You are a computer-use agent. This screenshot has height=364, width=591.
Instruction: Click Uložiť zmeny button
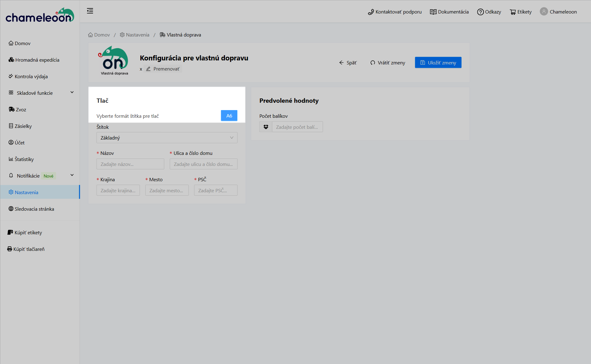point(438,63)
